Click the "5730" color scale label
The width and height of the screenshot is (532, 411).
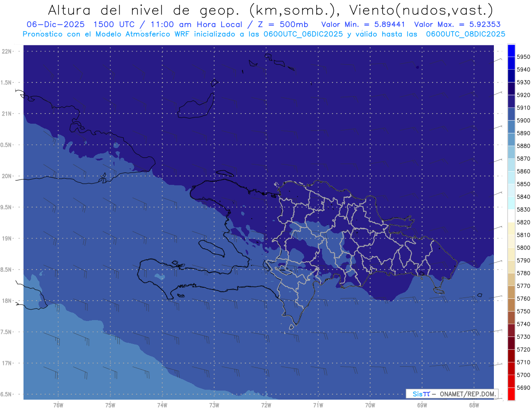[x=523, y=337]
